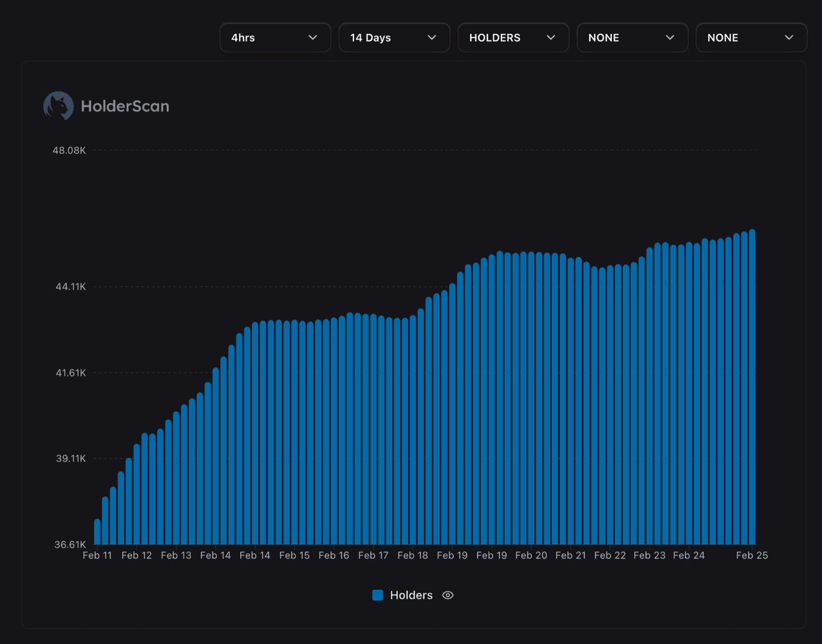Expand the first NONE overlay dropdown
Screen dimensions: 822x644
tap(632, 37)
